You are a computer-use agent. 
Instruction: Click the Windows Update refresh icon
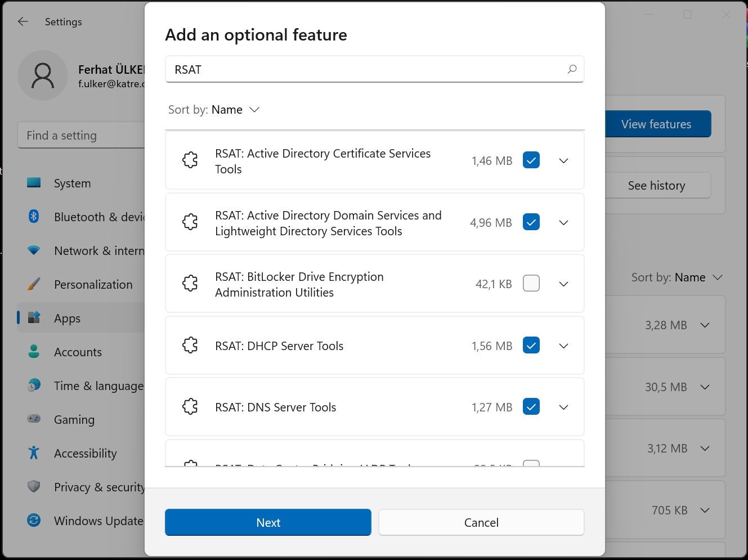34,520
